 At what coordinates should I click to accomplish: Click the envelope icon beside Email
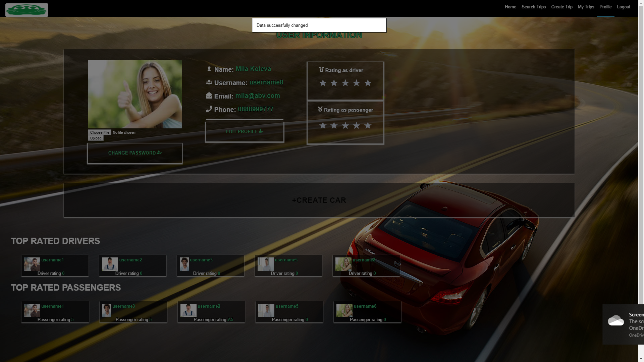click(x=209, y=96)
